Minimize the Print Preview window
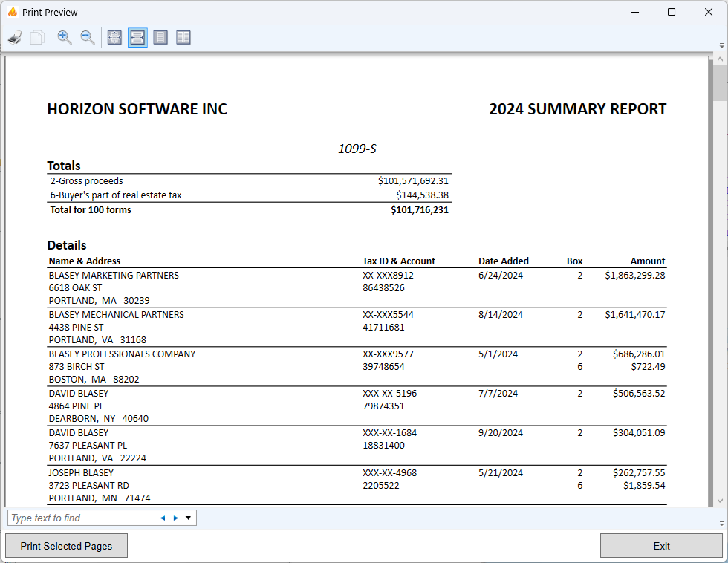728x563 pixels. [635, 12]
